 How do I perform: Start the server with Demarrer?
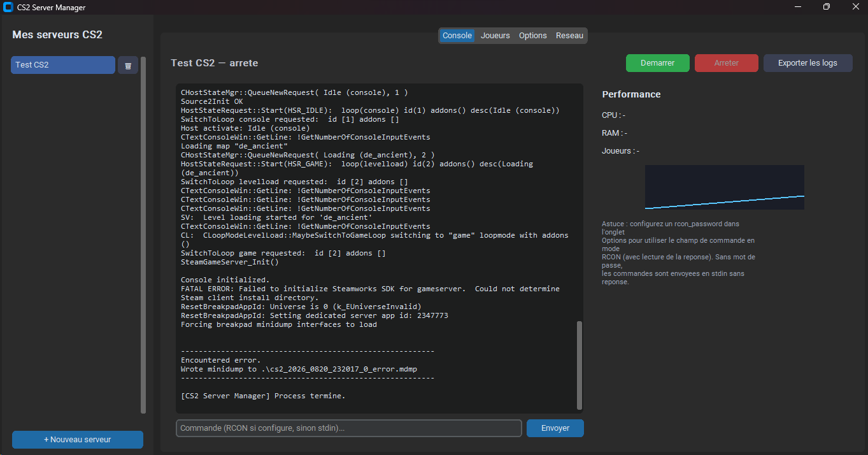coord(658,63)
